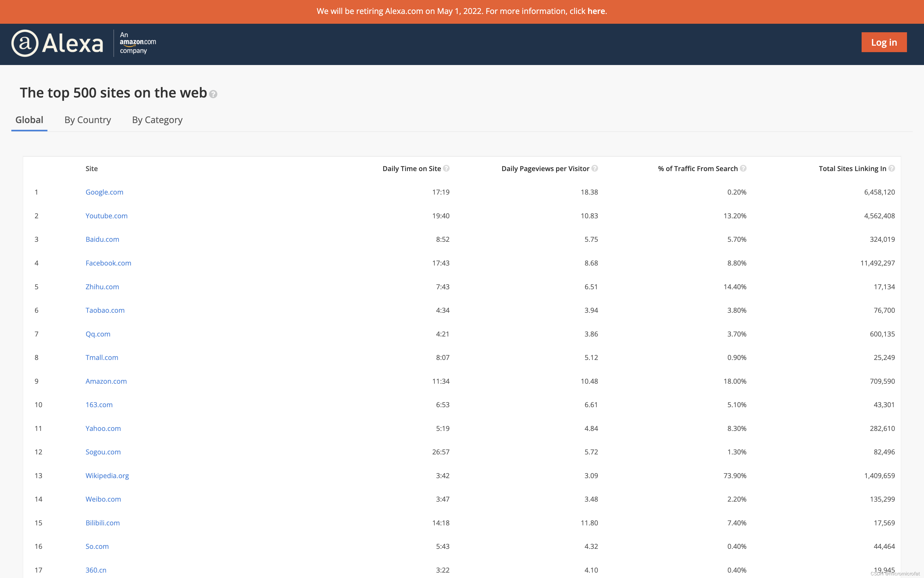Open the Bilibili.com site link
Image resolution: width=924 pixels, height=578 pixels.
click(103, 523)
